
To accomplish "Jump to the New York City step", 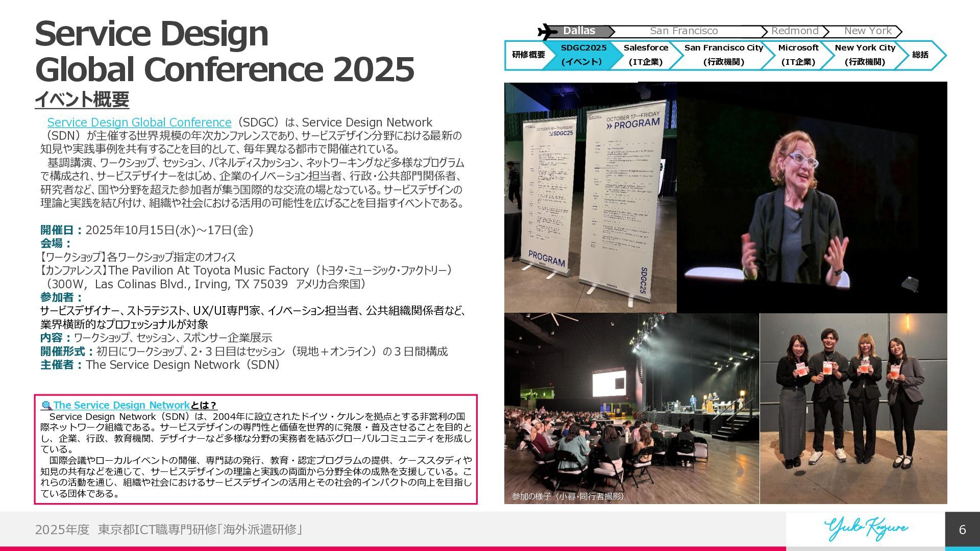I will click(865, 55).
